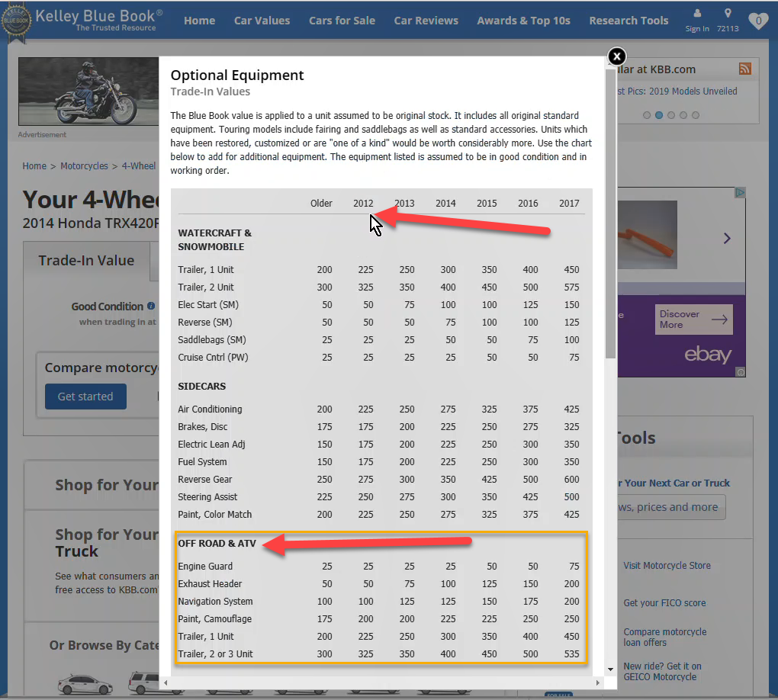Click the 2017 column header

coord(569,204)
